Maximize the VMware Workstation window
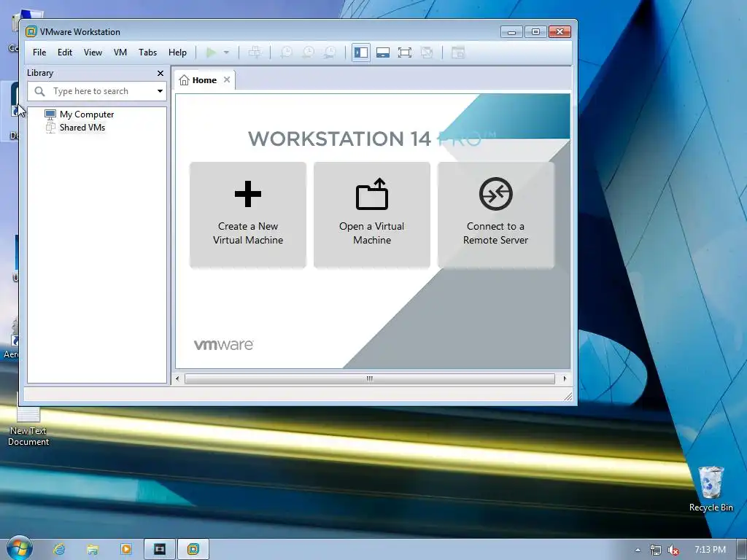747x560 pixels. coord(535,32)
